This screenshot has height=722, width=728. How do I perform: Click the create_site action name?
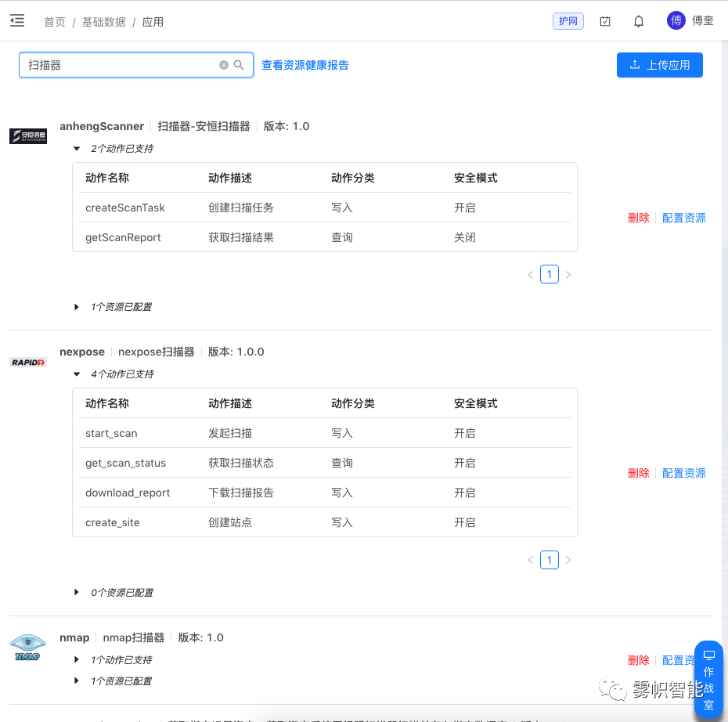(113, 522)
